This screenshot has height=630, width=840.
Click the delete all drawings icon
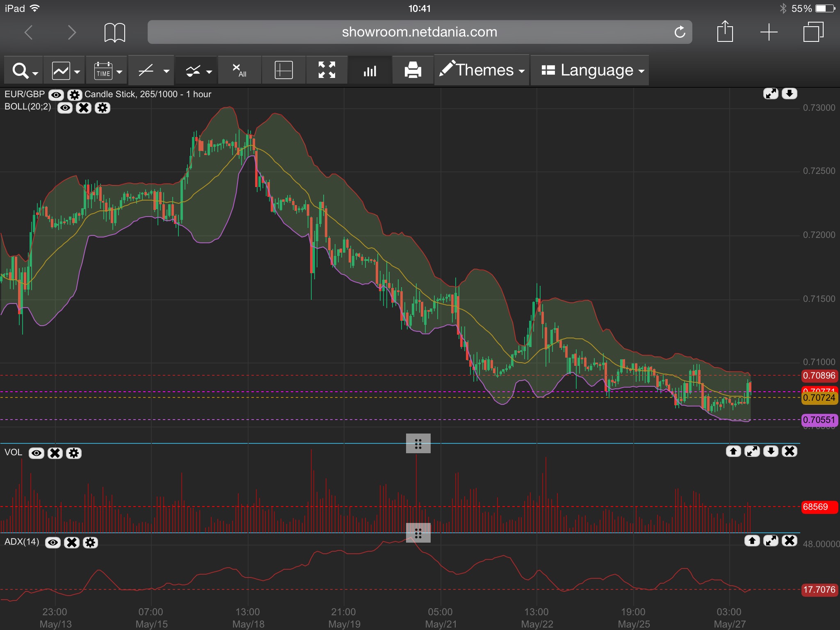coord(240,71)
